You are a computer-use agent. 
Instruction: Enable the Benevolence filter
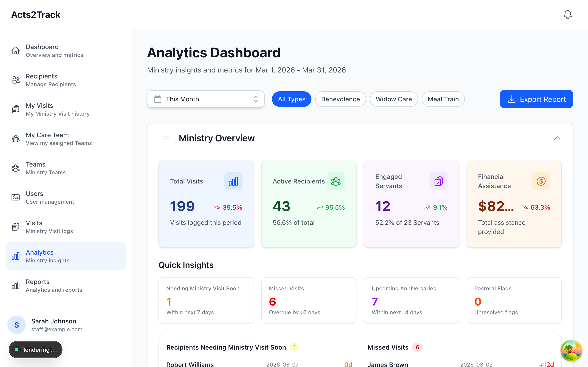(x=340, y=99)
